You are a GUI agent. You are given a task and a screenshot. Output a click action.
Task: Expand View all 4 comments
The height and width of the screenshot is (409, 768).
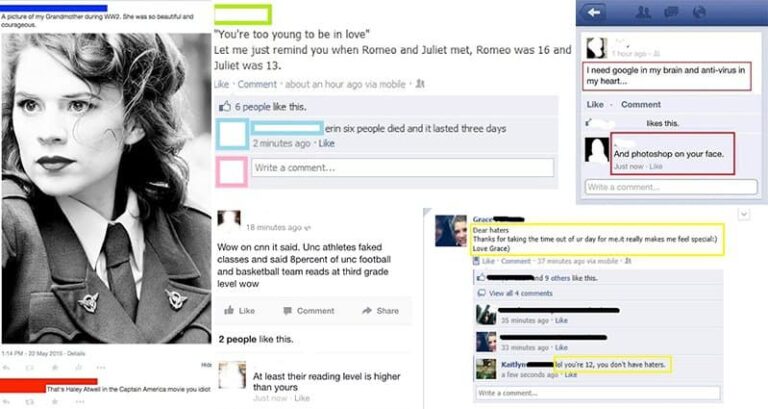[x=520, y=293]
